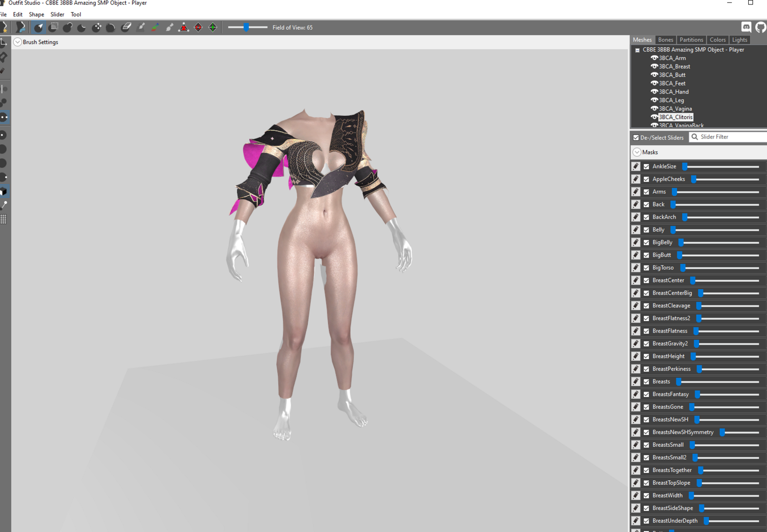Screen dimensions: 767x532
Task: Toggle visibility of 3BCA_Feet
Action: coord(654,83)
